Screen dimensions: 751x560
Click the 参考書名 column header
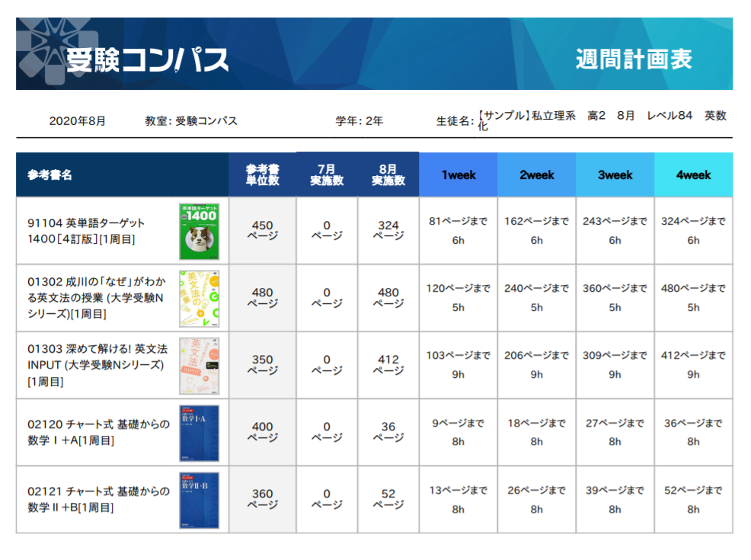pos(50,174)
